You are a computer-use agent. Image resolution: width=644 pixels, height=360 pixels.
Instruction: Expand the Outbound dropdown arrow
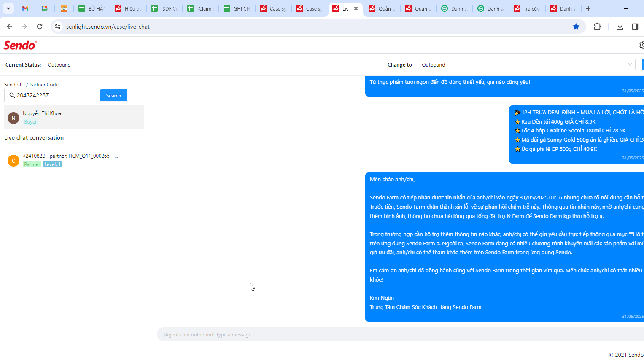click(x=630, y=64)
